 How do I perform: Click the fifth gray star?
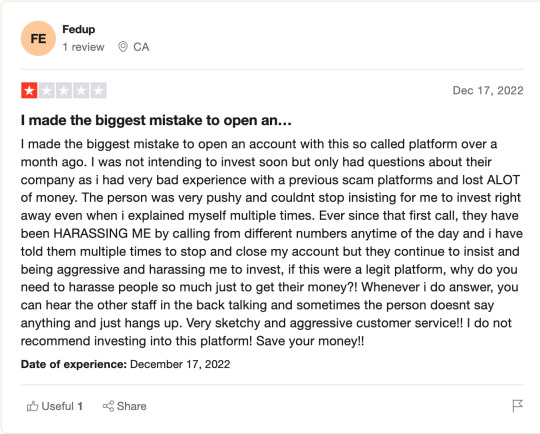[98, 91]
